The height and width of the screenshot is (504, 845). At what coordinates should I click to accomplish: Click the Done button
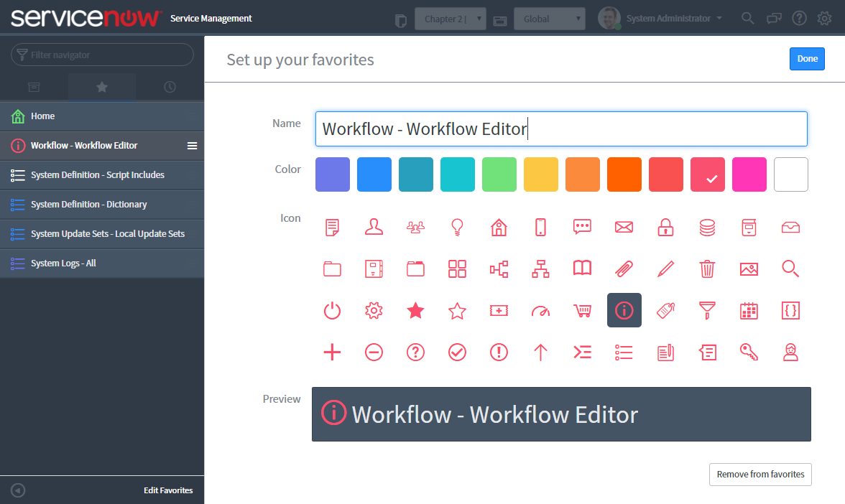click(807, 59)
